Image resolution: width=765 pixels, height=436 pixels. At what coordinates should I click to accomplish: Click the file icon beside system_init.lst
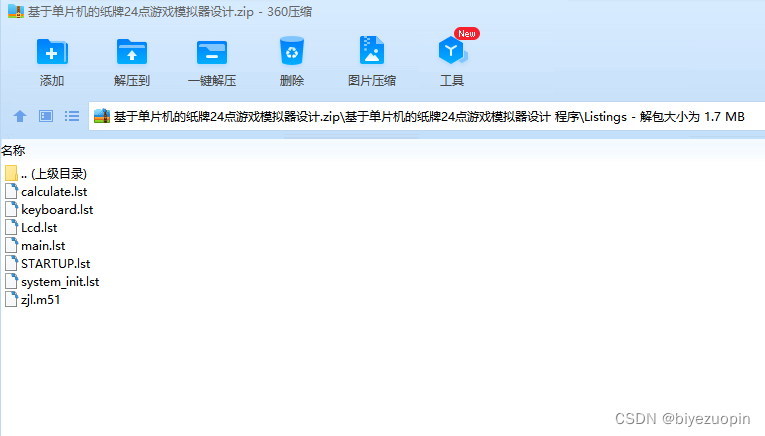pyautogui.click(x=11, y=281)
